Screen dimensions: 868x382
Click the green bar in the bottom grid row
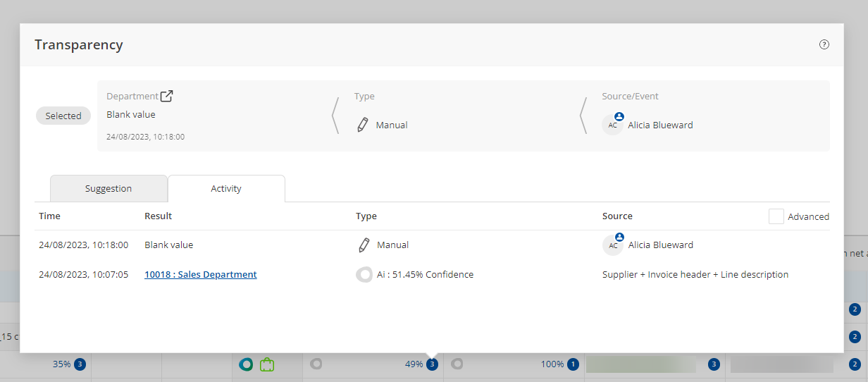[x=640, y=364]
